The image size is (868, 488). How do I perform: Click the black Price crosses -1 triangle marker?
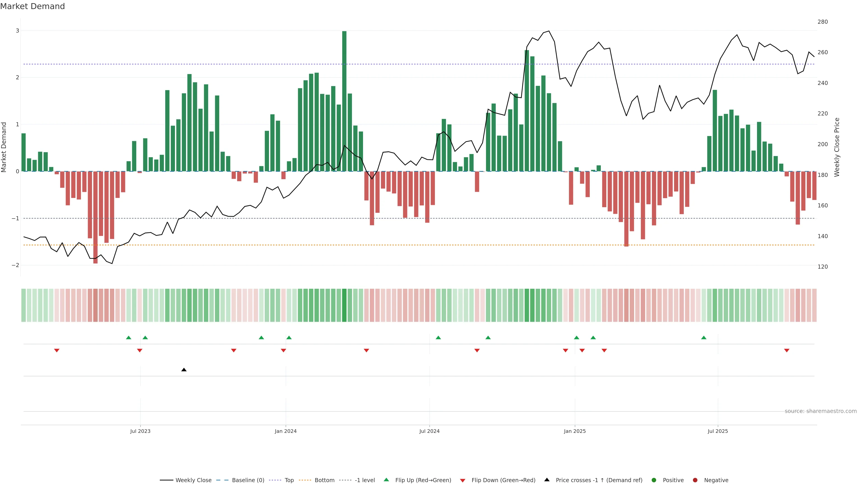tap(184, 370)
